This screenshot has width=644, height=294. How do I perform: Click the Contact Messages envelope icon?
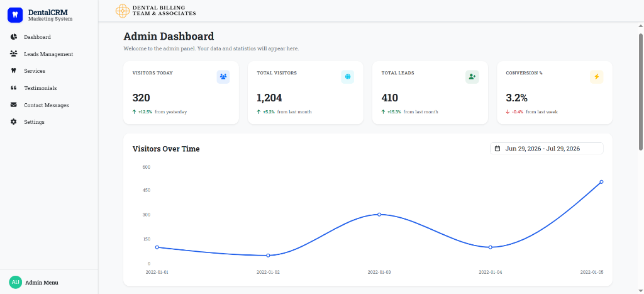tap(14, 105)
